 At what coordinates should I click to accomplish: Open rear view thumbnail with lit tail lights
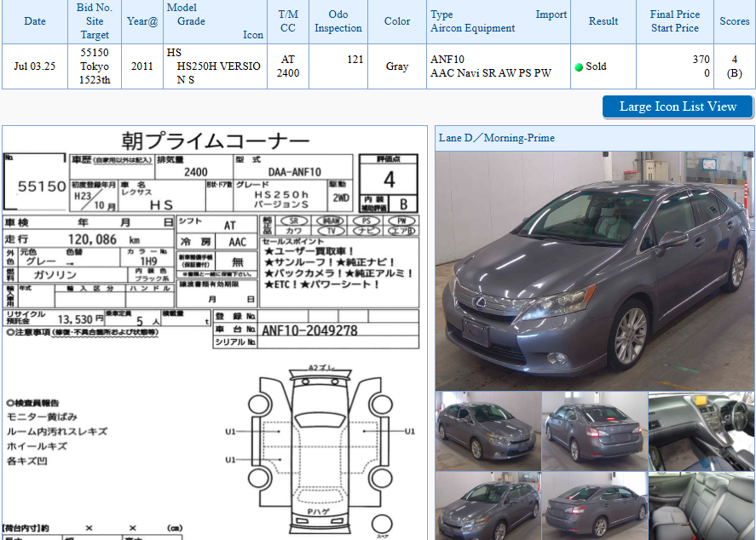coord(595,431)
